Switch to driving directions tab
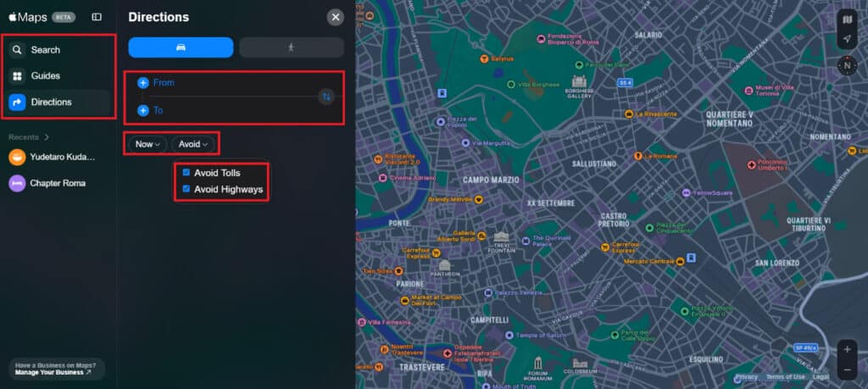The width and height of the screenshot is (868, 389). tap(181, 47)
